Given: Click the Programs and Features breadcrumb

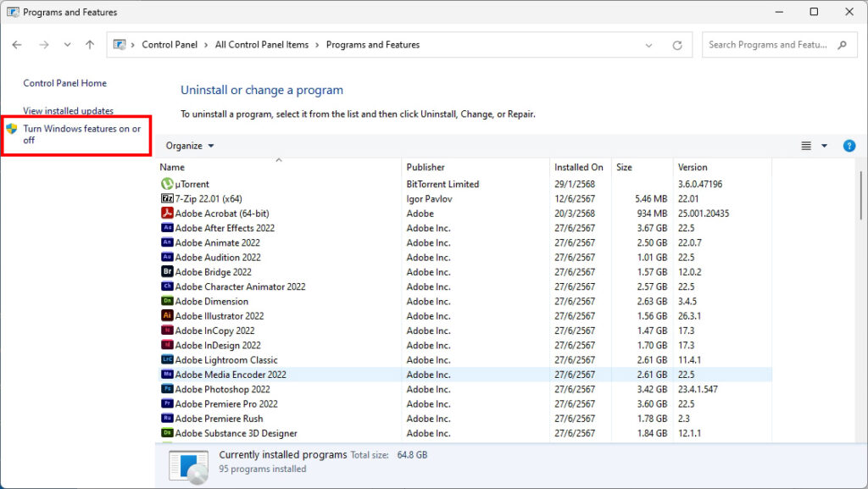Looking at the screenshot, I should (373, 45).
